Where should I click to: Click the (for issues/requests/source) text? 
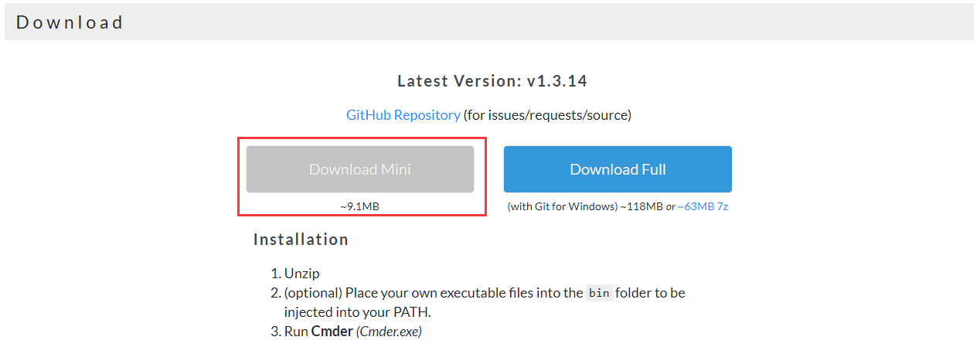pos(547,115)
